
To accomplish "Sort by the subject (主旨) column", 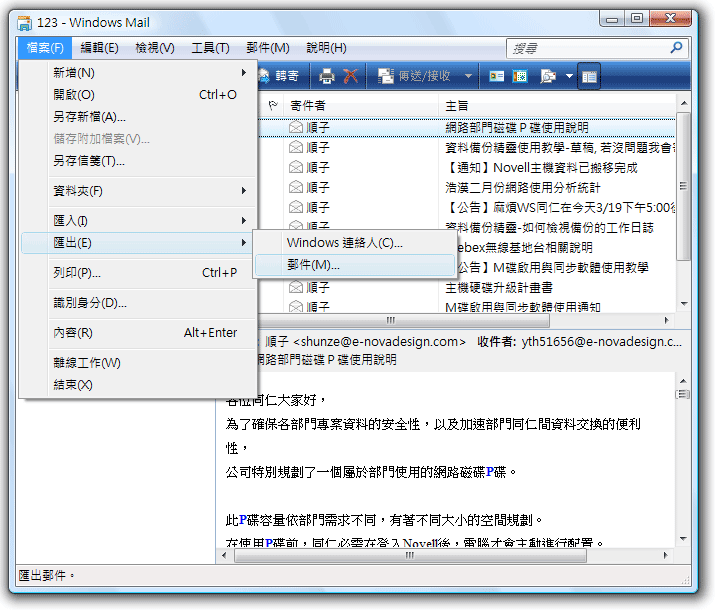I will [557, 106].
